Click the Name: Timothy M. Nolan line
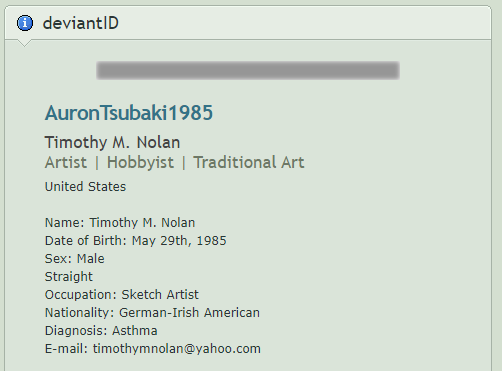502x371 pixels. point(120,223)
